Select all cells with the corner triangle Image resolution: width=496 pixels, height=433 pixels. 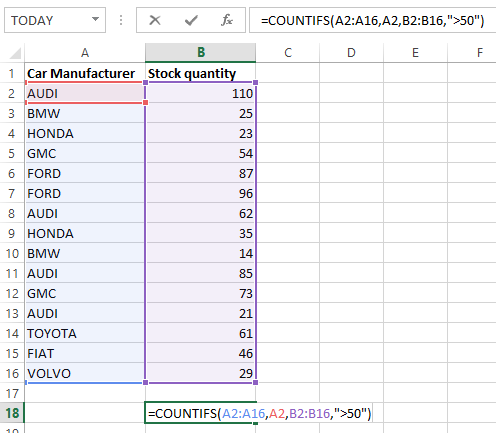click(x=15, y=53)
